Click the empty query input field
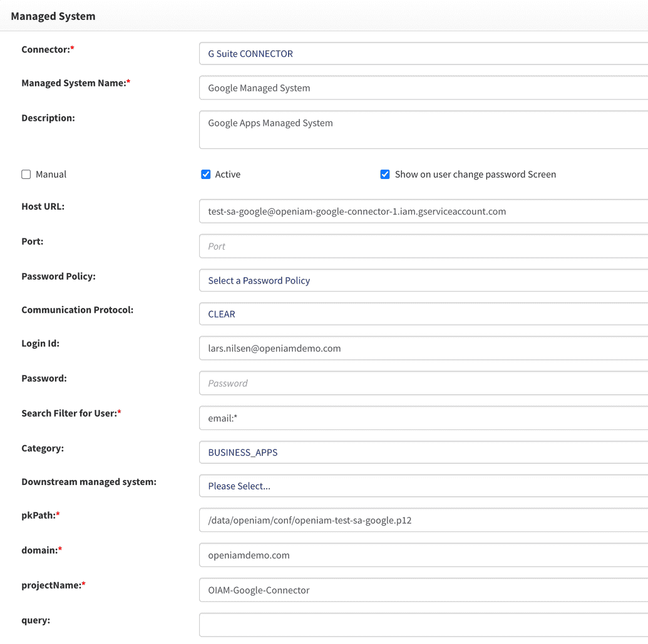The height and width of the screenshot is (644, 648). click(423, 625)
